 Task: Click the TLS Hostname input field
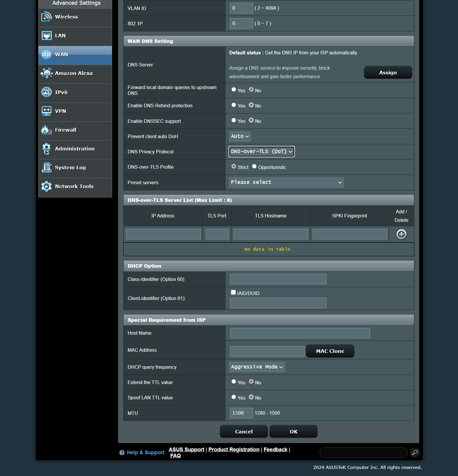pos(271,234)
